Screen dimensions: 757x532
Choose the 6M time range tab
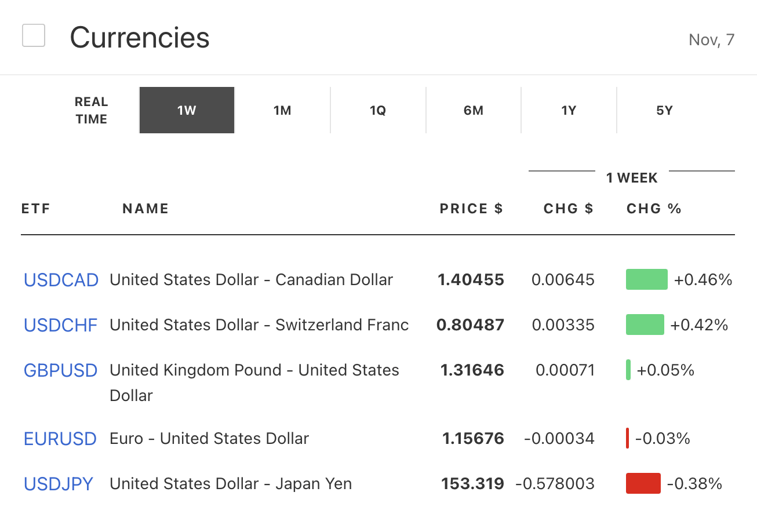click(x=474, y=110)
